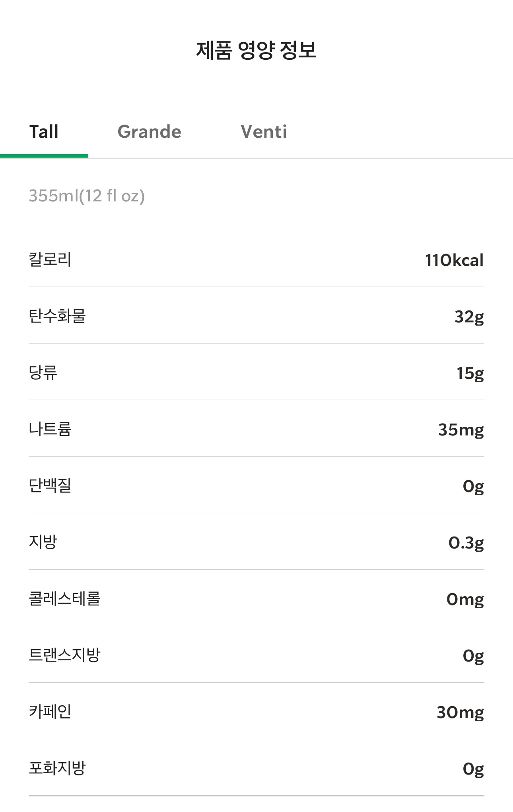Click the 제품 영양 정보 heading
This screenshot has width=513, height=812.
click(x=256, y=51)
